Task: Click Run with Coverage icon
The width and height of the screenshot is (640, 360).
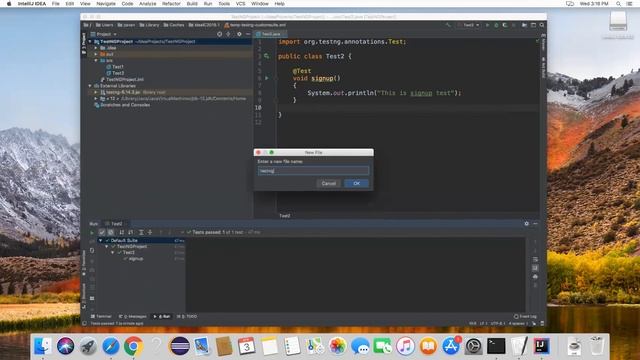Action: click(505, 25)
